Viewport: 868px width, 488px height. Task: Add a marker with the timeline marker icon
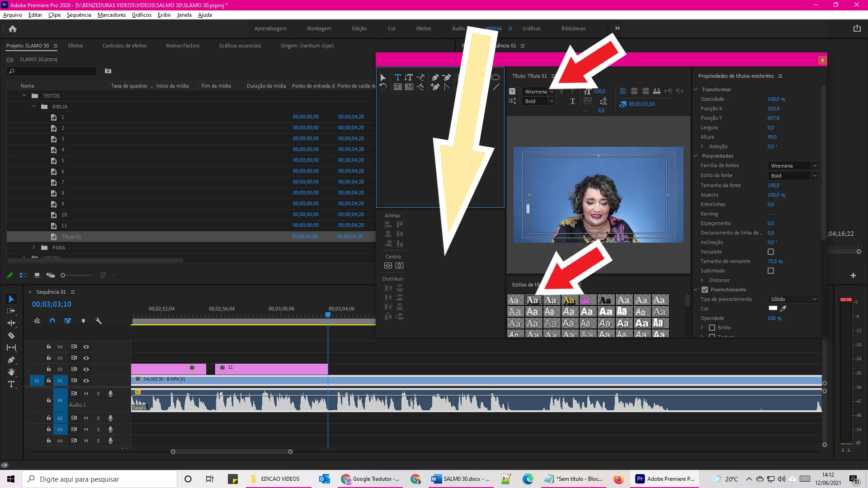coord(83,321)
